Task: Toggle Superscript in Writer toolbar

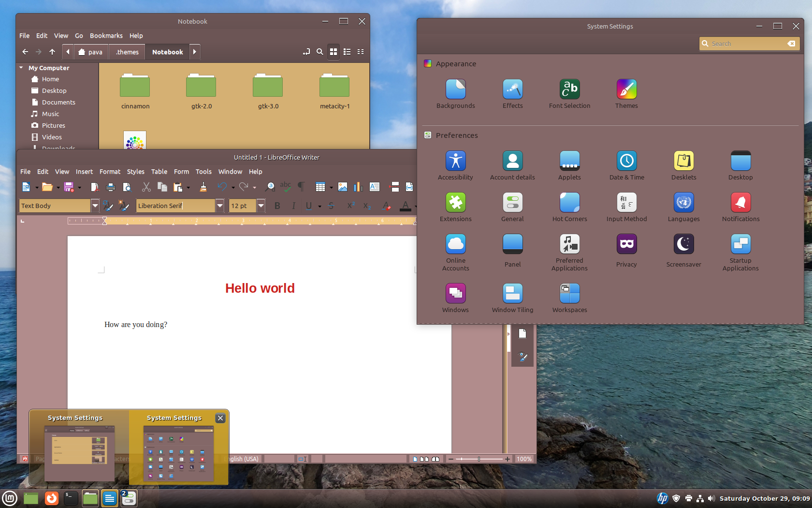Action: [x=351, y=206]
